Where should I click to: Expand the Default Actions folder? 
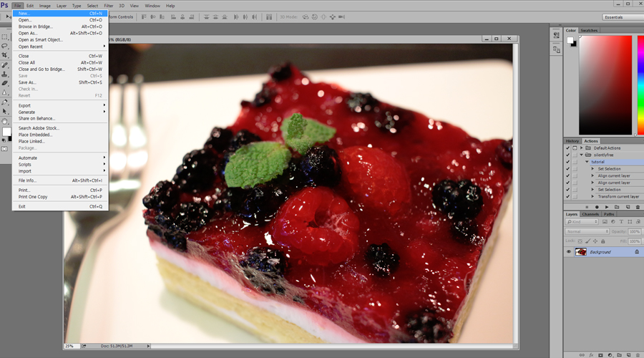point(581,148)
